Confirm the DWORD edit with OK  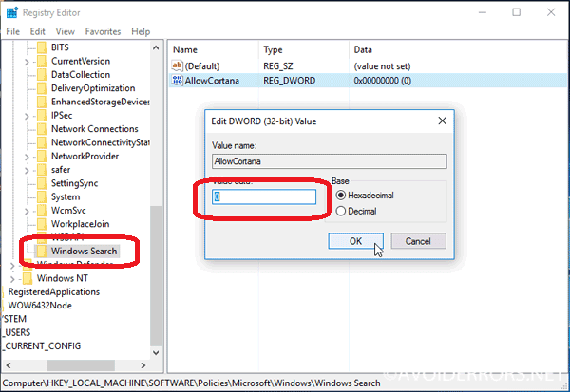coord(354,241)
